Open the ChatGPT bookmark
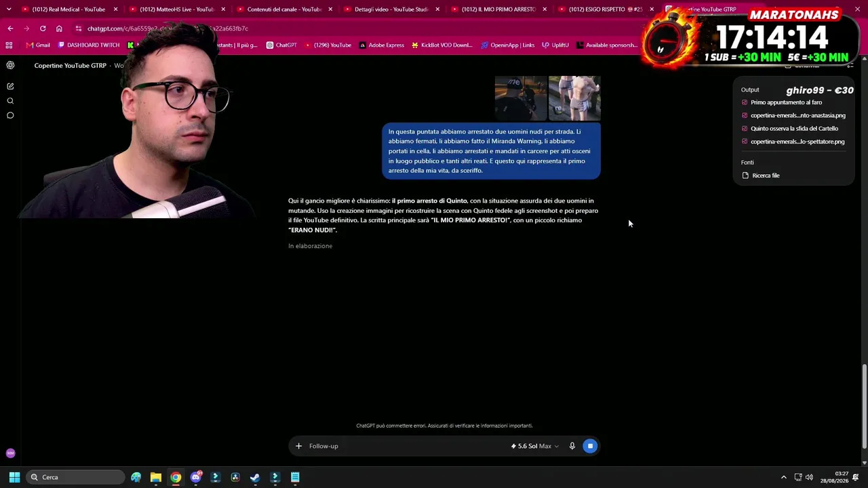The image size is (868, 488). [281, 45]
